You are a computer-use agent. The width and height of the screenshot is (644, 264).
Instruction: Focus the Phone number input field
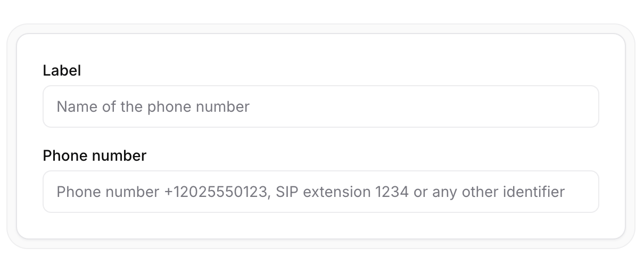click(x=320, y=192)
